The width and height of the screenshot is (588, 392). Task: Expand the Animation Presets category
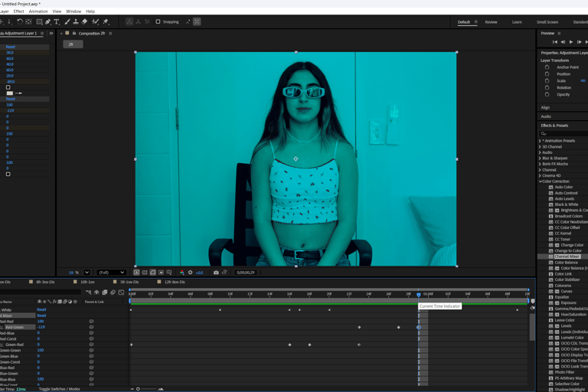(x=540, y=141)
